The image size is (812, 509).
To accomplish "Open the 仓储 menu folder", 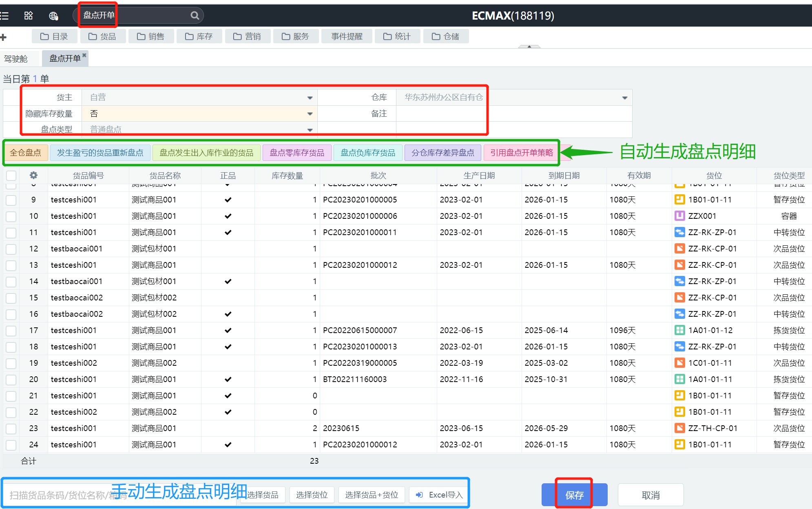I will [x=445, y=36].
